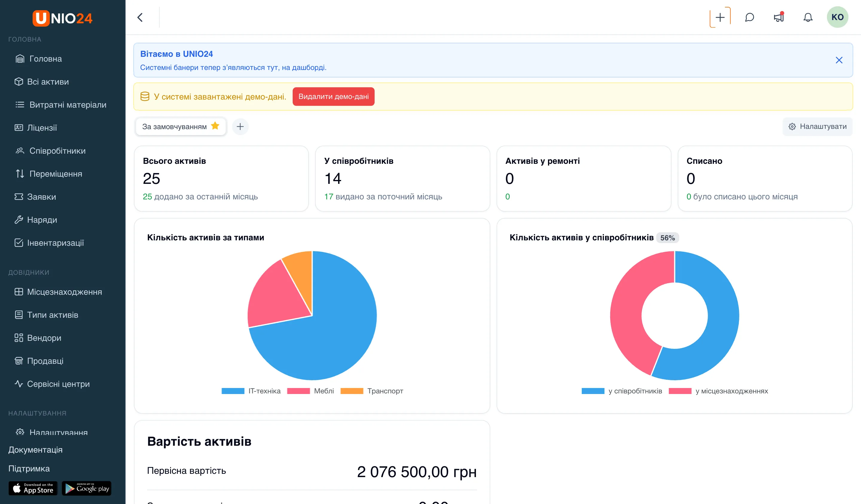
Task: Dismiss the Вітаємо в UNIO24 banner
Action: click(x=839, y=60)
